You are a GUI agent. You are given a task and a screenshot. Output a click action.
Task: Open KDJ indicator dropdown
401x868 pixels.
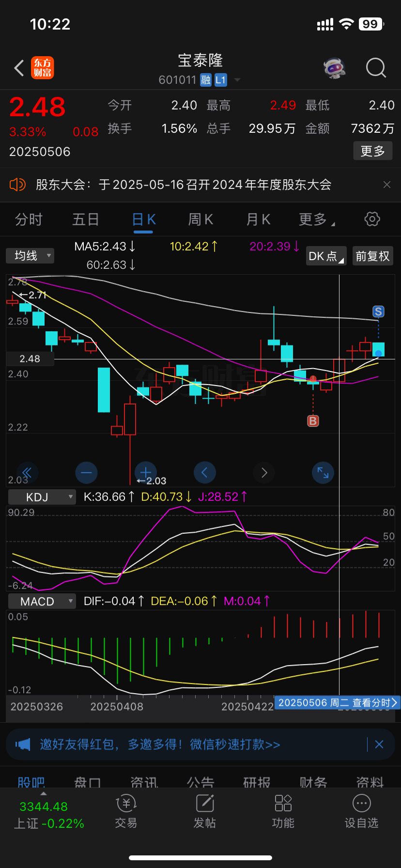pos(42,497)
